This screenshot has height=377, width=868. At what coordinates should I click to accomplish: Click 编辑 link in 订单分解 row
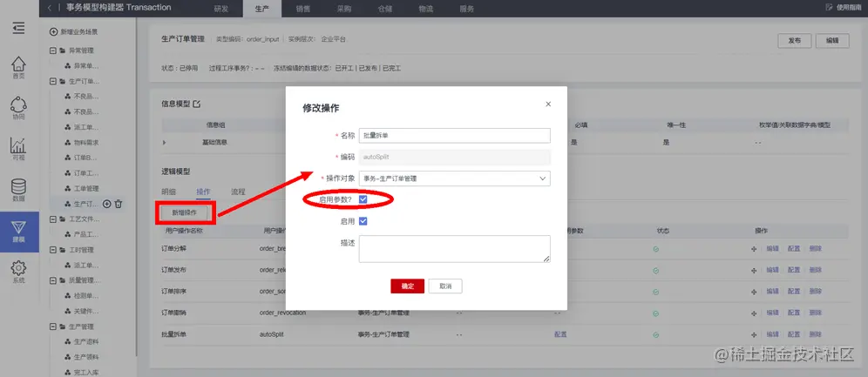point(772,249)
